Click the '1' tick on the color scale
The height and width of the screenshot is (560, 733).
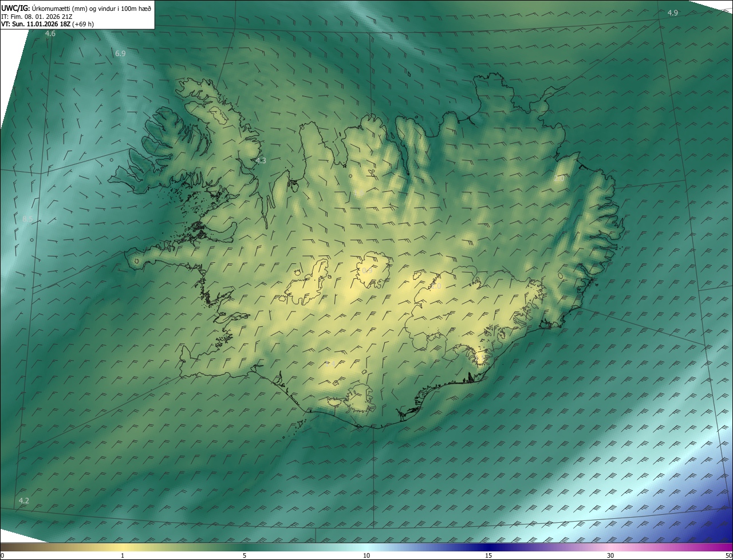(x=123, y=555)
